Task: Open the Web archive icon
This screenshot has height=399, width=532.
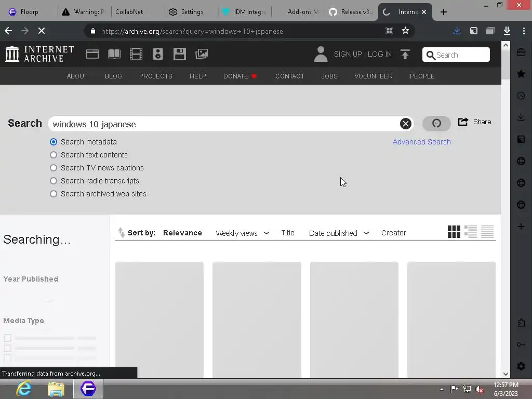Action: click(x=92, y=54)
